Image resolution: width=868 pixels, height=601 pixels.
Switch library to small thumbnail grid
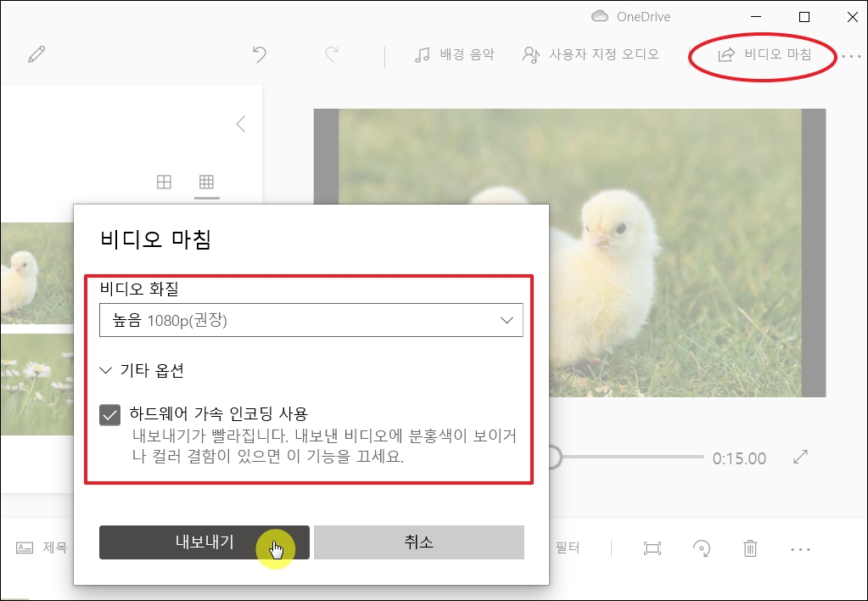pyautogui.click(x=206, y=182)
